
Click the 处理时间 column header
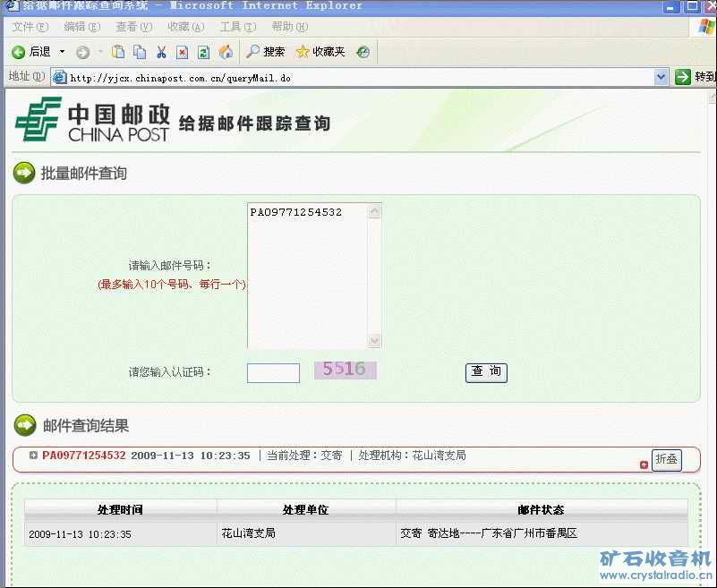click(120, 509)
